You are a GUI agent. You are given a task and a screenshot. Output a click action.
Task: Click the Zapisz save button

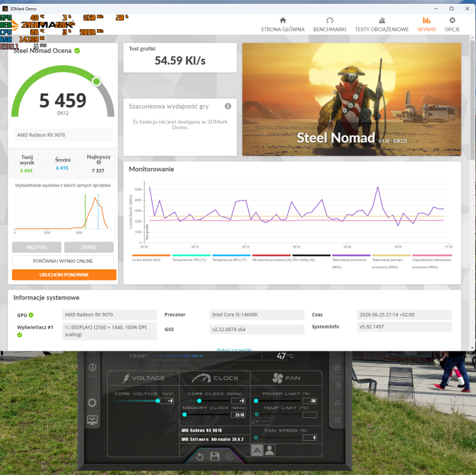pos(89,247)
